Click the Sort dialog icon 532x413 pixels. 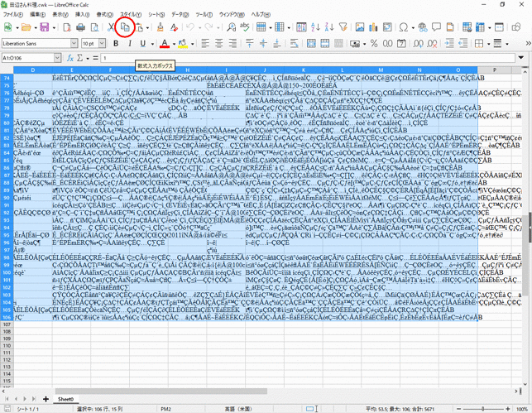(x=301, y=27)
